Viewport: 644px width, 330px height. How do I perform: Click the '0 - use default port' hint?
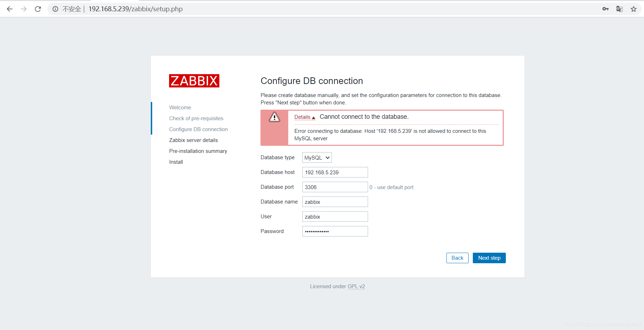(391, 187)
